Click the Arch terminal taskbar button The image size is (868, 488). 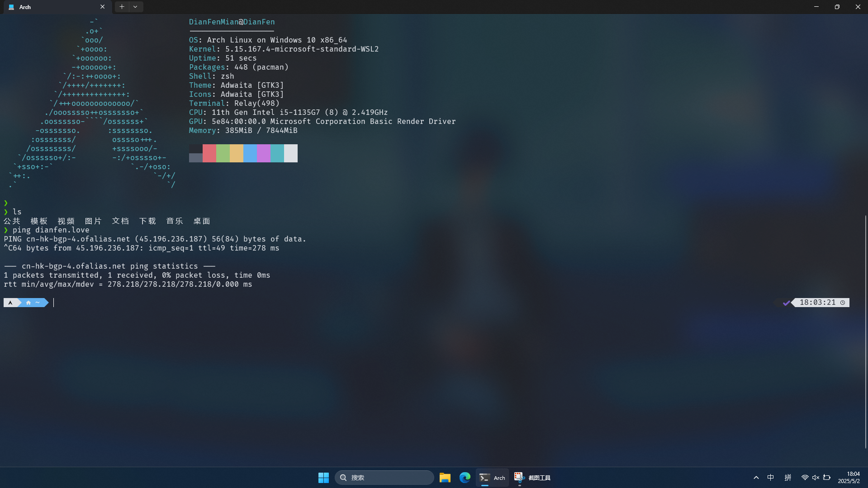coord(492,478)
